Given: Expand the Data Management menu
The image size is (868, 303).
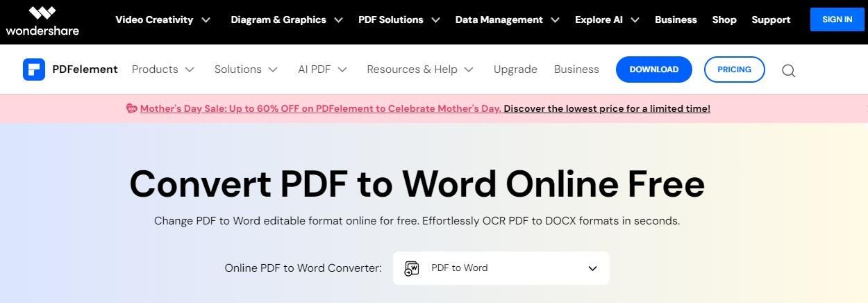Looking at the screenshot, I should point(507,19).
